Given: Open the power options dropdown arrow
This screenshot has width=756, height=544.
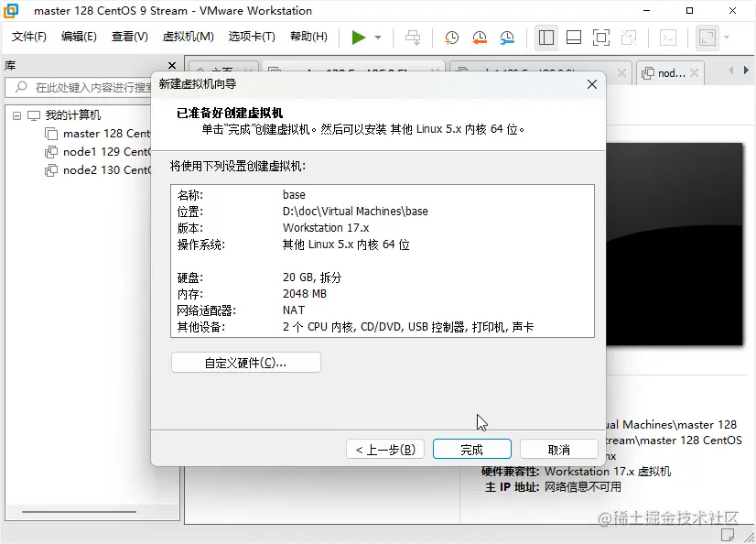Looking at the screenshot, I should pyautogui.click(x=378, y=38).
